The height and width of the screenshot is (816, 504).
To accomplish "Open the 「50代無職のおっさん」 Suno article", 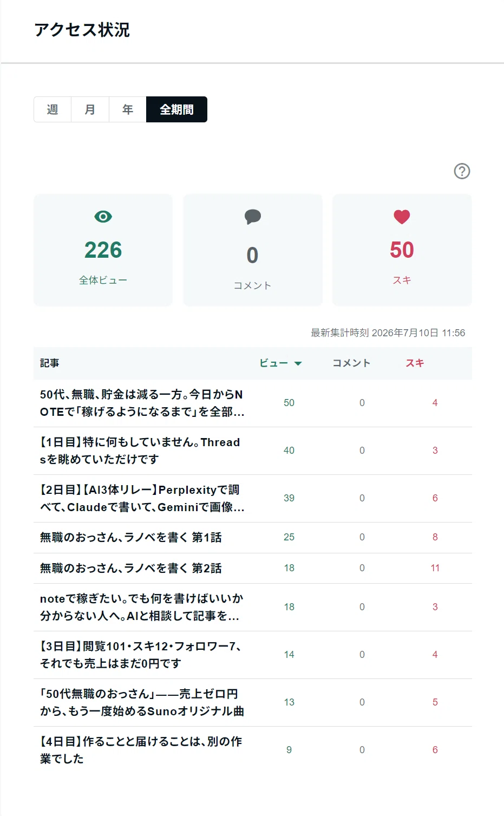I will pyautogui.click(x=142, y=702).
